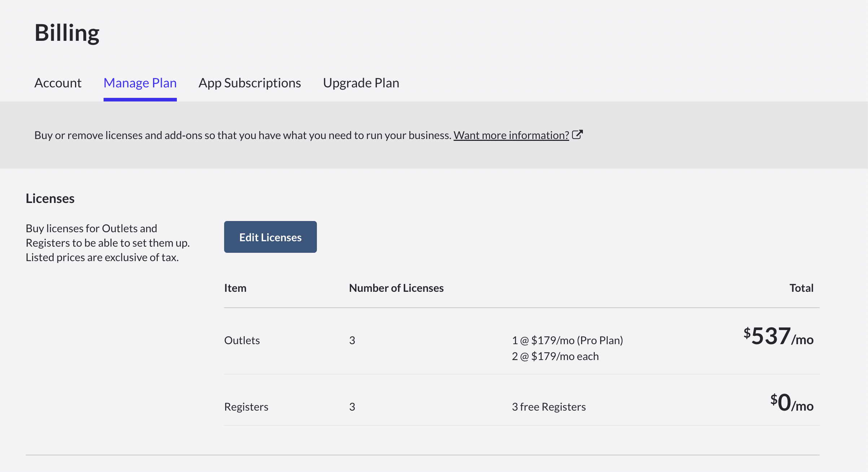This screenshot has height=472, width=868.
Task: Click the "2 @ $179/mo each" text
Action: pyautogui.click(x=555, y=356)
